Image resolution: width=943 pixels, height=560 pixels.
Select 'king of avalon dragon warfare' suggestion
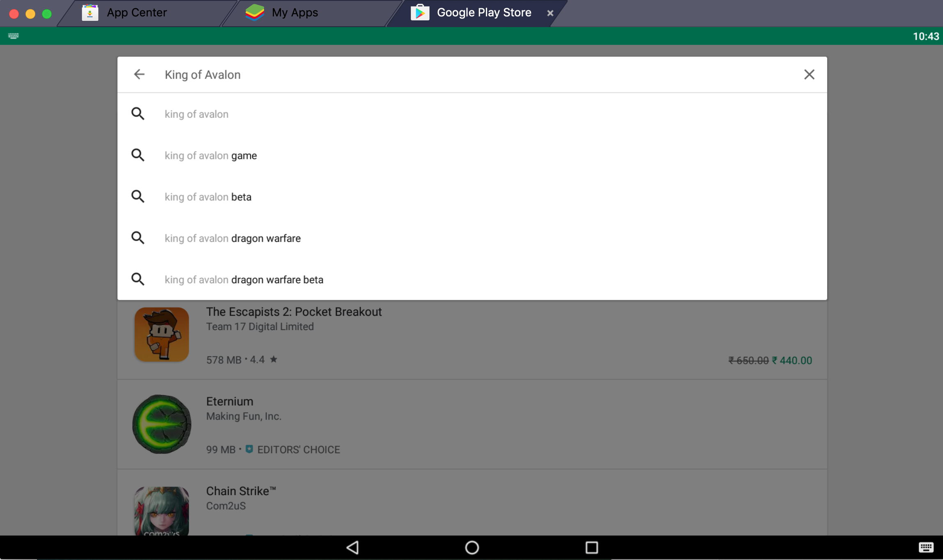coord(472,238)
